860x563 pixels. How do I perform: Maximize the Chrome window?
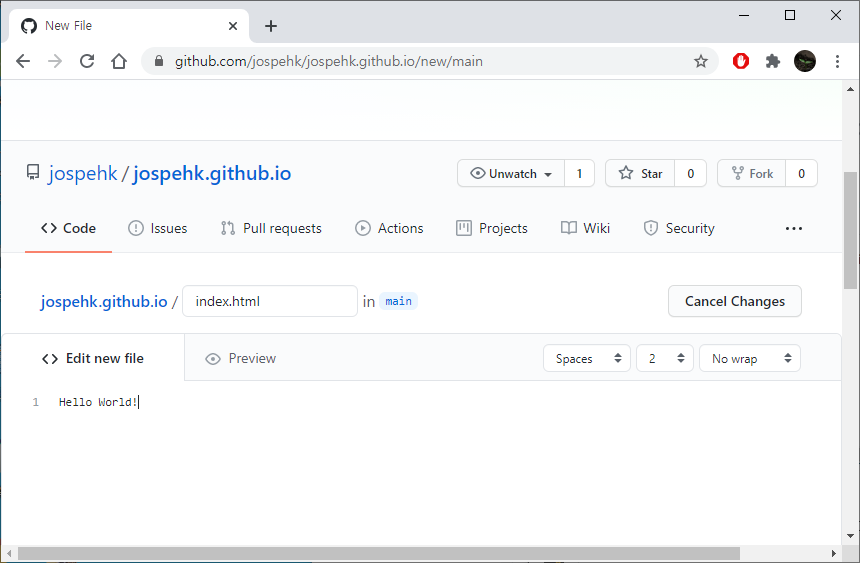(x=790, y=15)
